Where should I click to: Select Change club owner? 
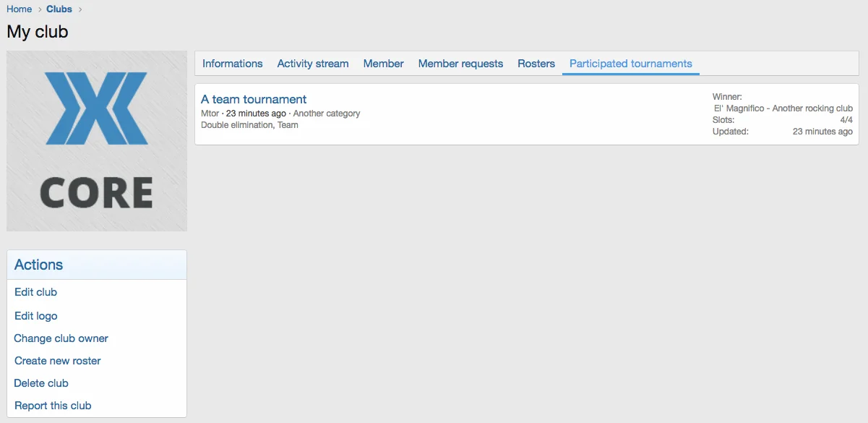pos(61,338)
